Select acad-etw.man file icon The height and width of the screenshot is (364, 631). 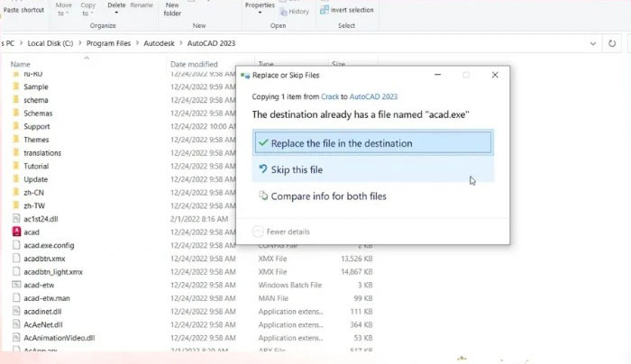tap(16, 298)
